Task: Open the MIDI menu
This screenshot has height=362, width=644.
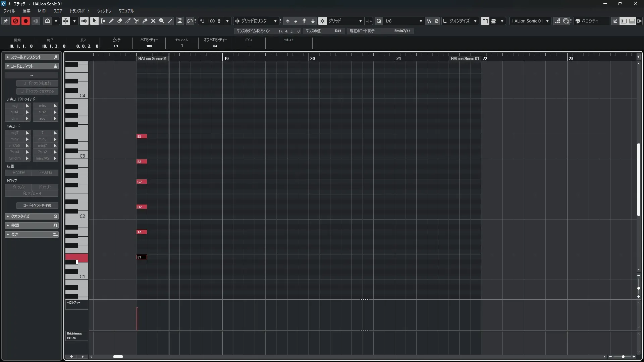Action: tap(42, 11)
